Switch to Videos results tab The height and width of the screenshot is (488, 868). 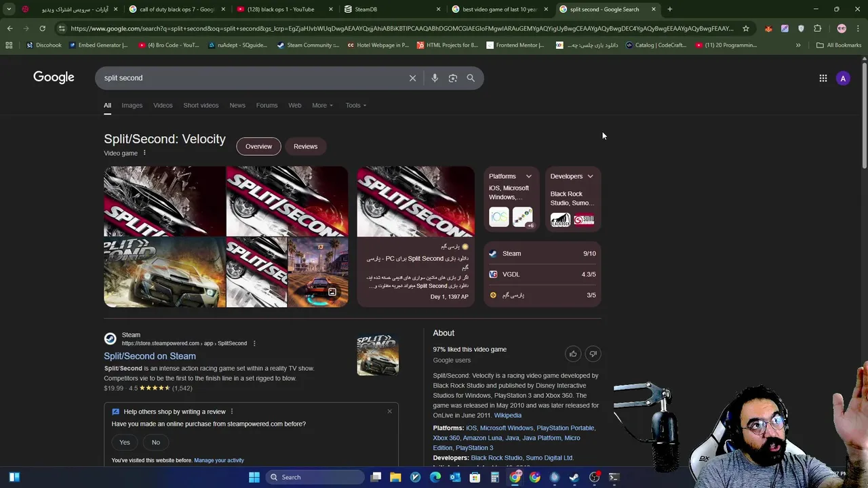pyautogui.click(x=163, y=105)
